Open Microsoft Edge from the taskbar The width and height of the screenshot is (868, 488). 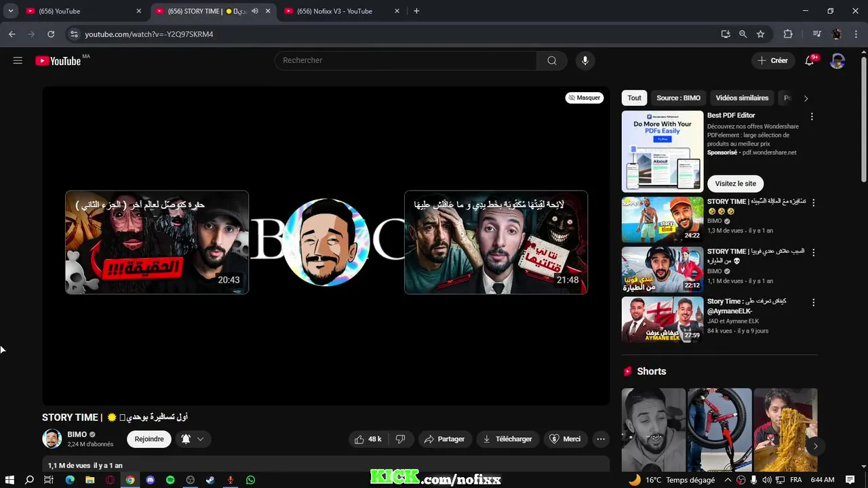tap(70, 480)
